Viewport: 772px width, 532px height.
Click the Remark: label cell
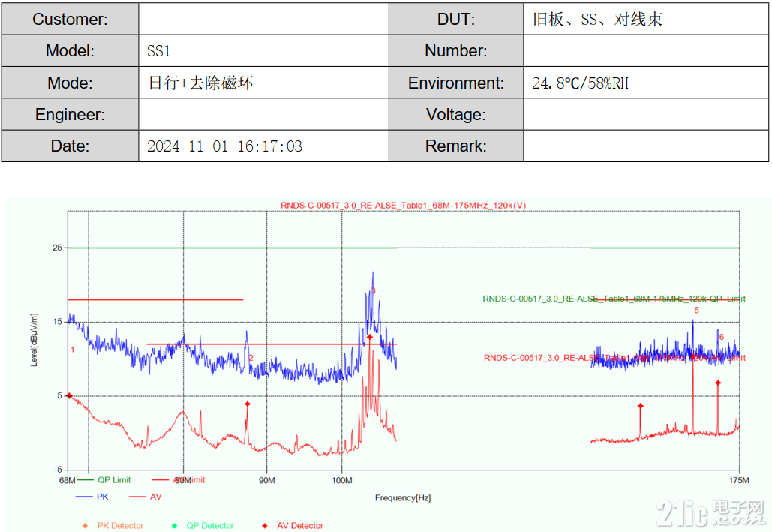click(x=456, y=146)
